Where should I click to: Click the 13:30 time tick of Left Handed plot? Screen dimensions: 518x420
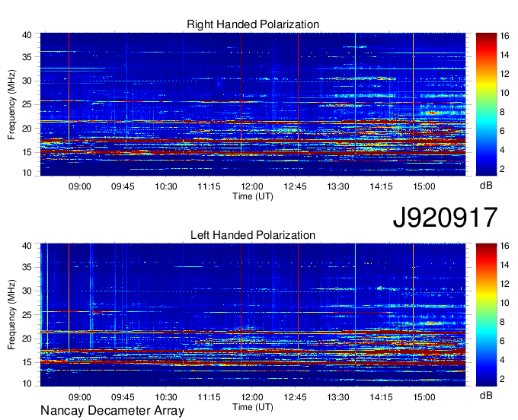point(338,397)
